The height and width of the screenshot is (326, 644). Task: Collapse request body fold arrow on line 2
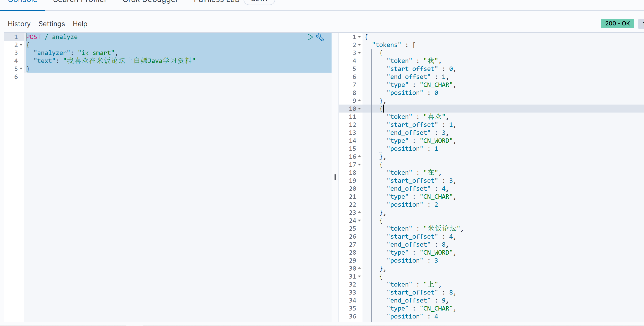click(x=21, y=45)
